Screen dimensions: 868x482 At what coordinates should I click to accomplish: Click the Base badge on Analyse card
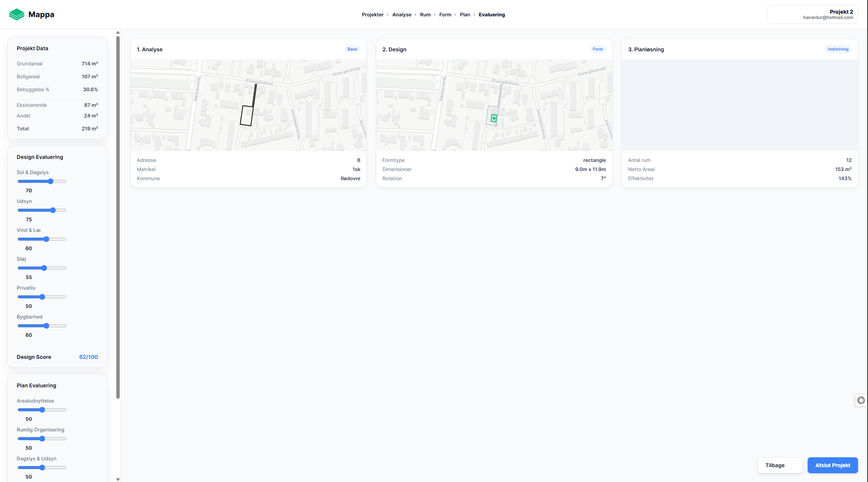tap(352, 49)
